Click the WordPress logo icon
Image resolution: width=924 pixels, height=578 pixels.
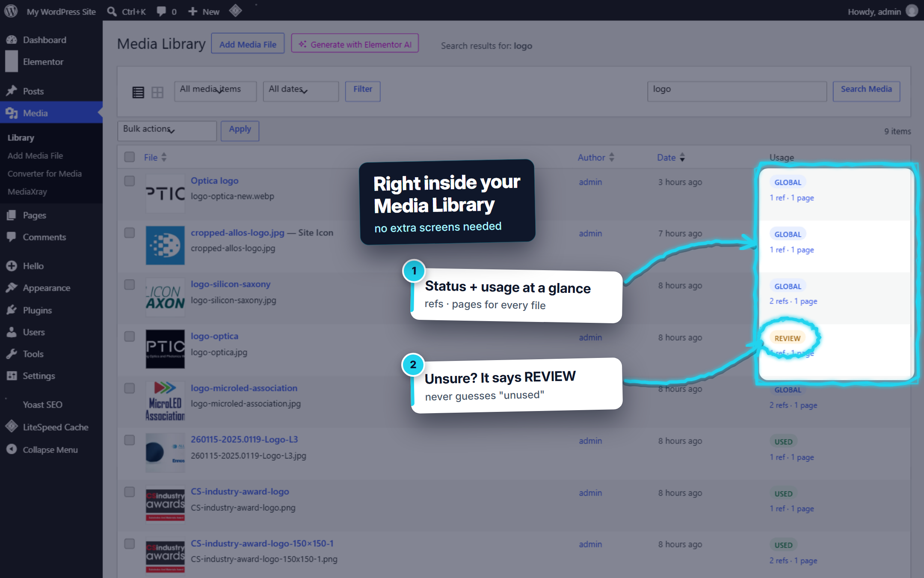tap(11, 11)
